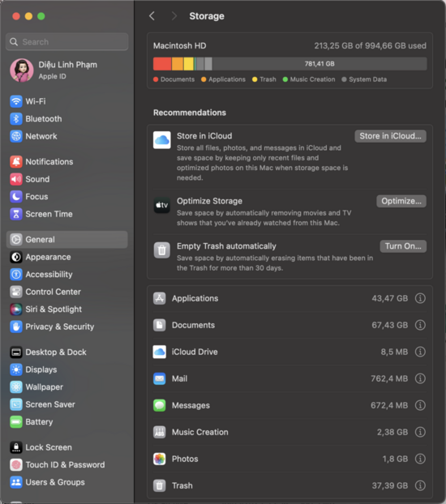Click the Messages row label
The height and width of the screenshot is (504, 446).
tap(191, 405)
